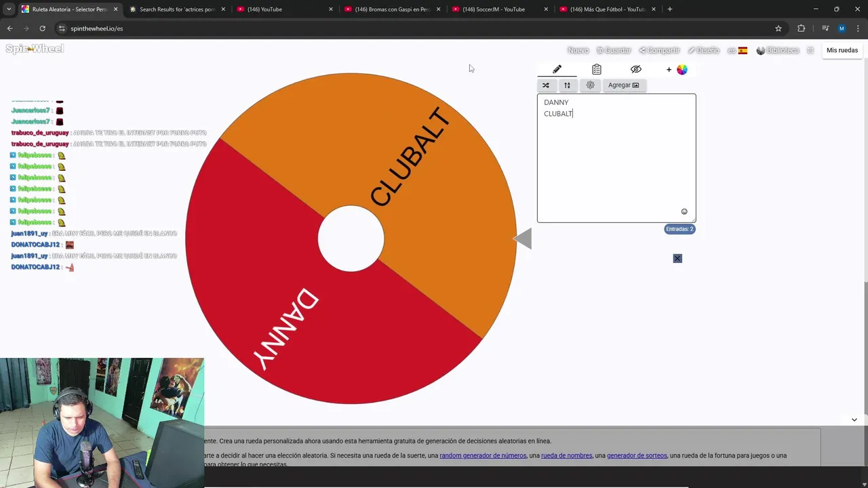Open Mis ruedas

point(842,50)
